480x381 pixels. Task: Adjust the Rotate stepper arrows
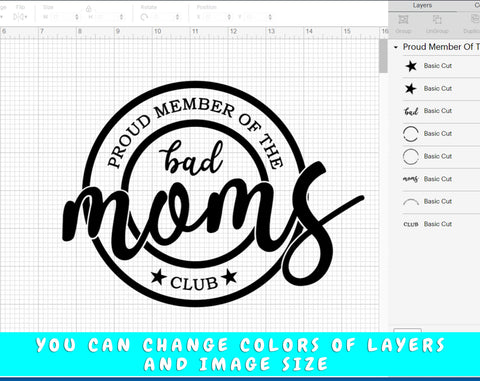pos(178,17)
